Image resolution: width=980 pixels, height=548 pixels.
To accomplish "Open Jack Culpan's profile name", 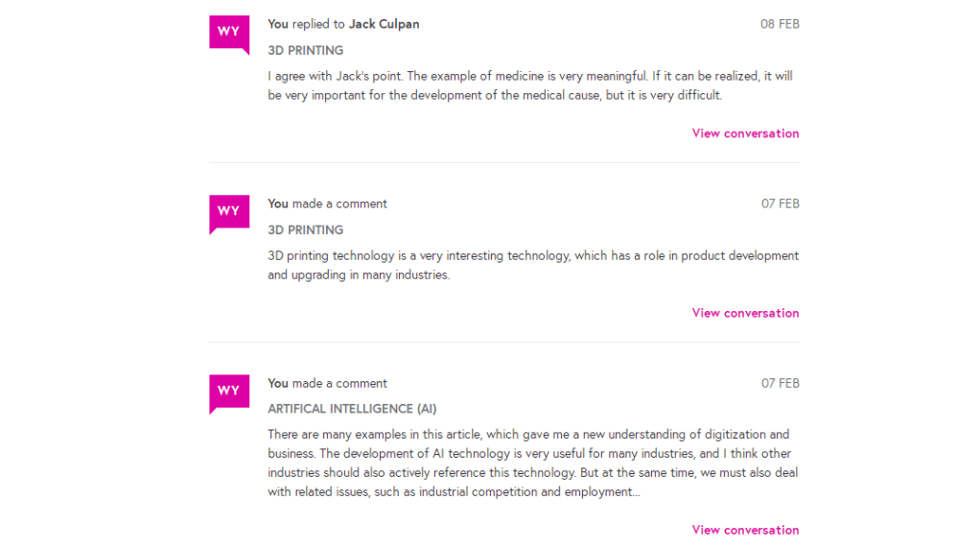I will pyautogui.click(x=384, y=24).
